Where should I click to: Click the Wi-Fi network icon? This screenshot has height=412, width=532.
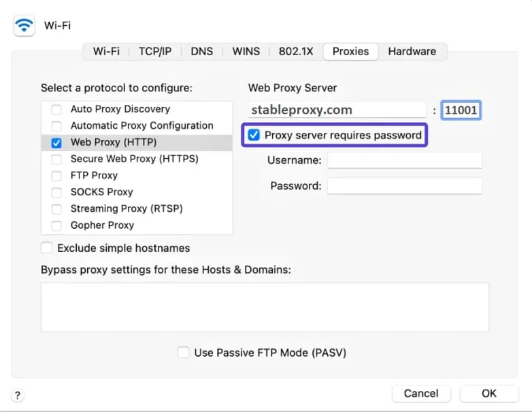click(x=24, y=26)
